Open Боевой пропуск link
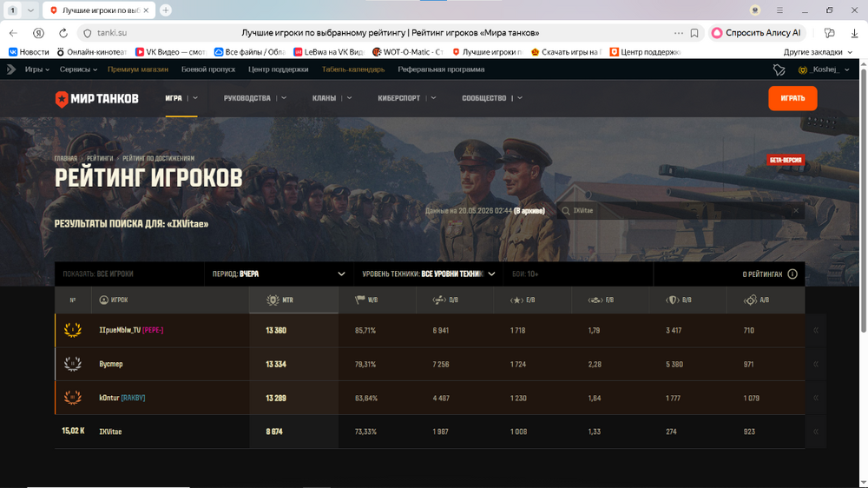 click(x=208, y=69)
